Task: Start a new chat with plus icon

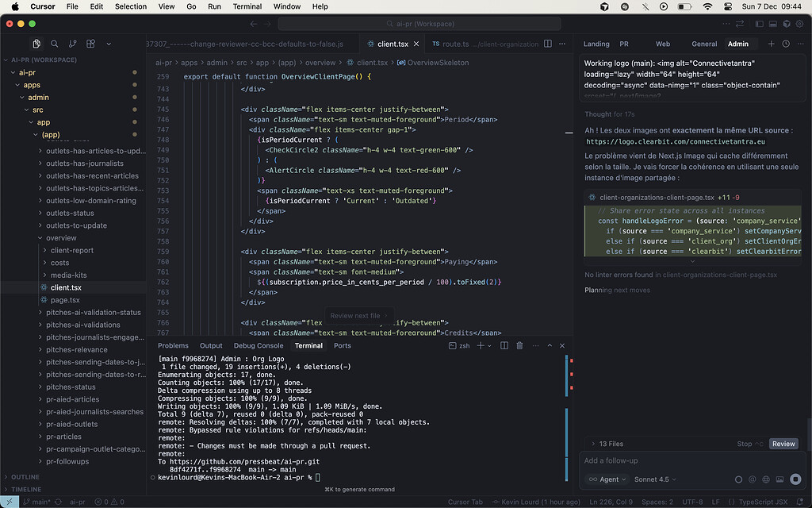Action: pos(772,44)
